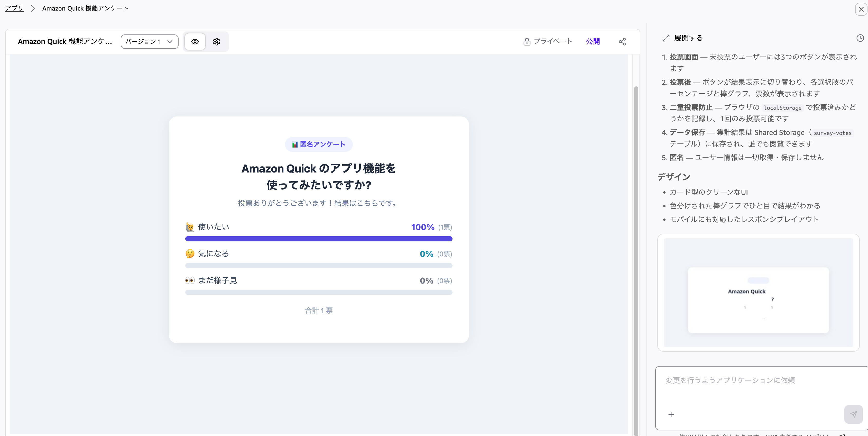The width and height of the screenshot is (868, 436).
Task: Click the eyes emoji for まだ様子見
Action: (x=190, y=280)
